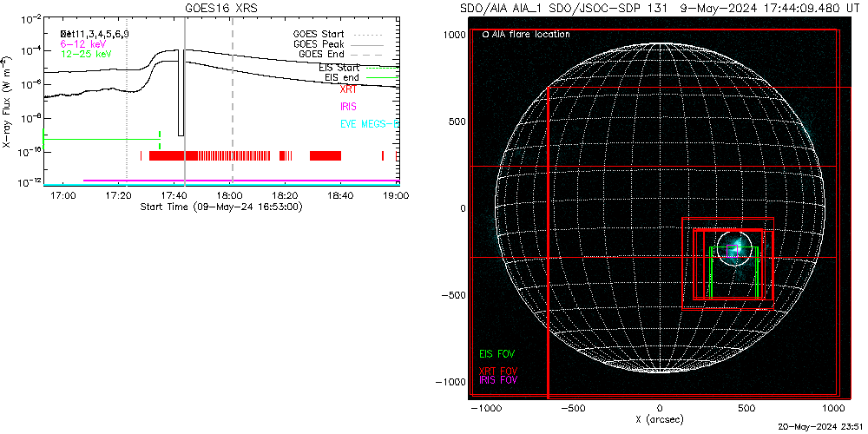This screenshot has width=868, height=434.
Task: Click the dotted GOES Start vertical line
Action: click(127, 102)
